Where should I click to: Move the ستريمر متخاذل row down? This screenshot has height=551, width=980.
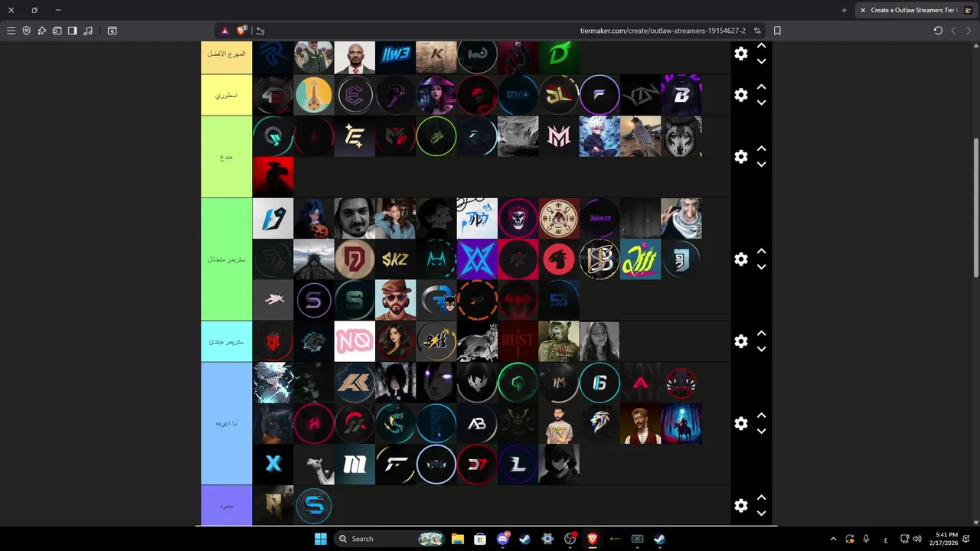click(761, 266)
